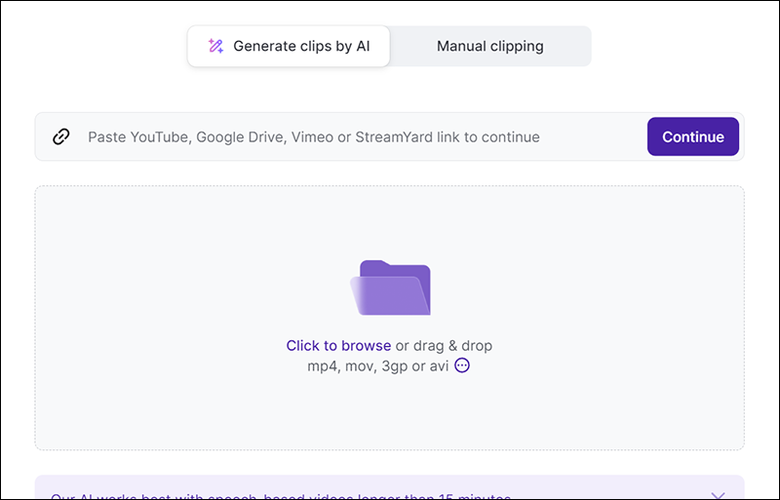Image resolution: width=780 pixels, height=500 pixels.
Task: Switch to Generate clips by AI
Action: click(x=289, y=46)
